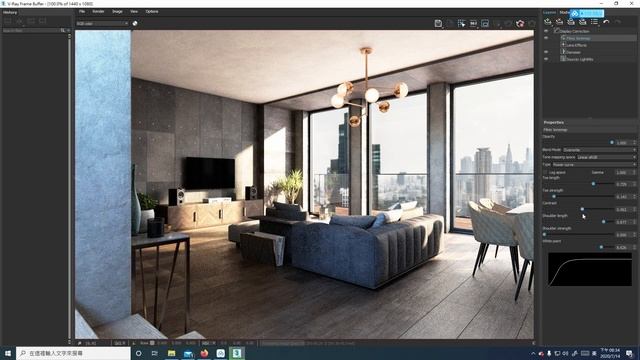The image size is (640, 360).
Task: Open File Explorer from the taskbar
Action: pyautogui.click(x=171, y=353)
